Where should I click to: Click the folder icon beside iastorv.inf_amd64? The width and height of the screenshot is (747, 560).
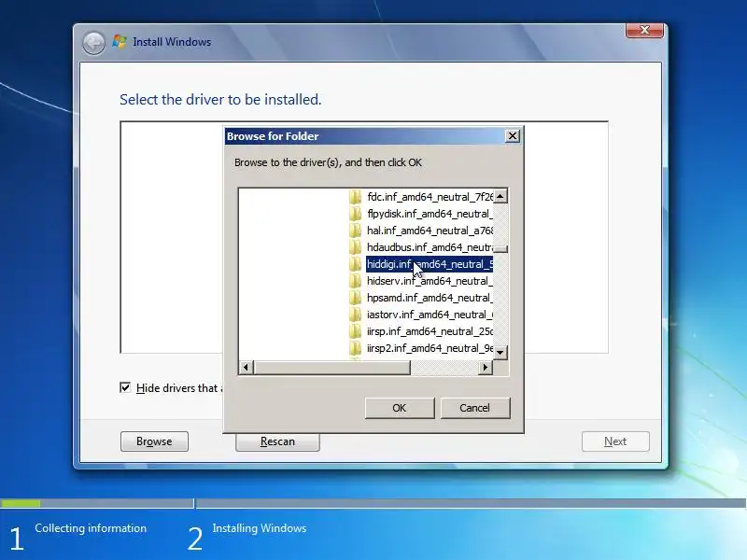[x=355, y=315]
